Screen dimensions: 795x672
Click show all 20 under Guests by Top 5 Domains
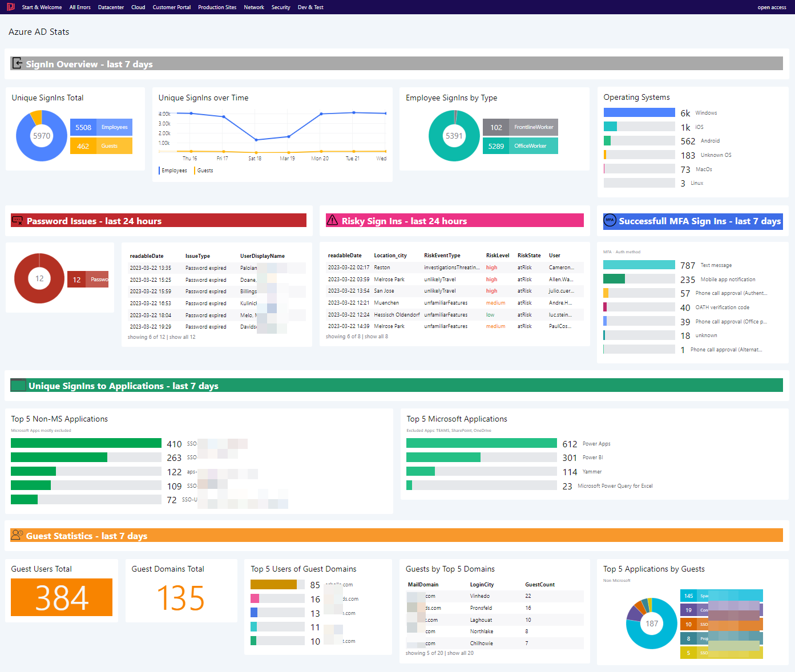(459, 653)
